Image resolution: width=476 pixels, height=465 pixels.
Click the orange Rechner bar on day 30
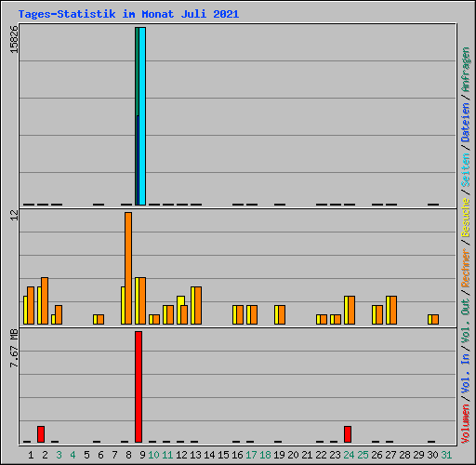435,320
